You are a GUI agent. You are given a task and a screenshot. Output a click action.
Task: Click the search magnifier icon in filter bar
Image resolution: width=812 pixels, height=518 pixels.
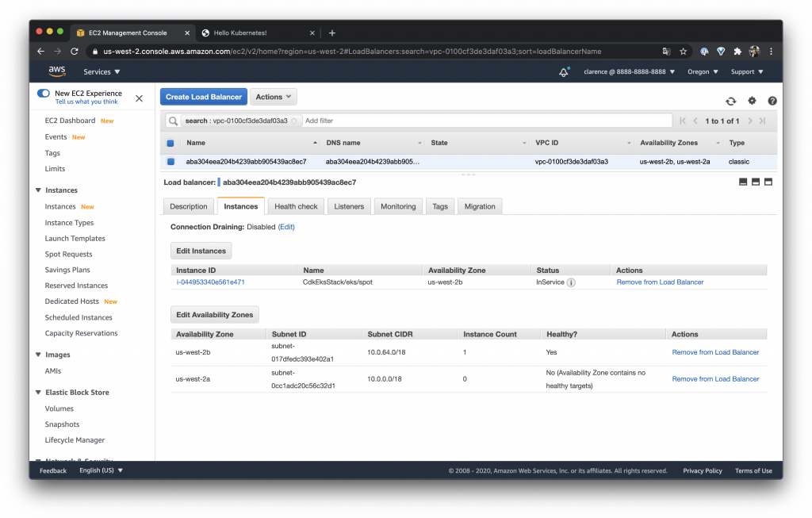(173, 121)
